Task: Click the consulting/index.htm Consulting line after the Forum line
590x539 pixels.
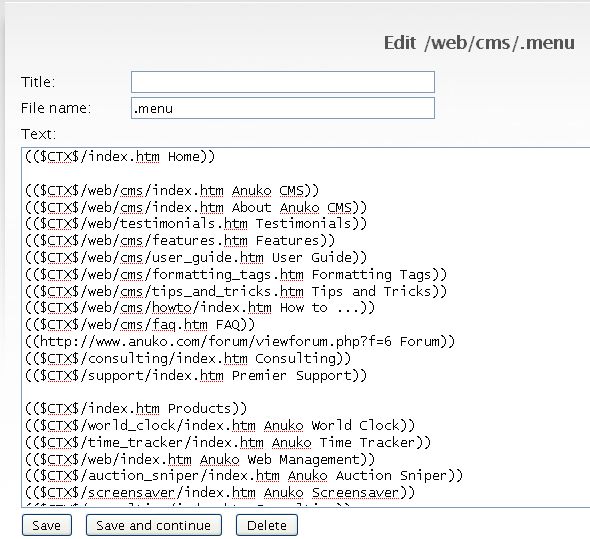Action: coord(188,358)
